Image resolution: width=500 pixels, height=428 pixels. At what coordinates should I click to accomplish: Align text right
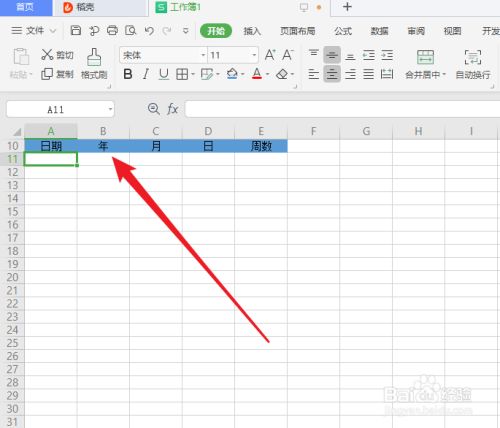pos(350,74)
